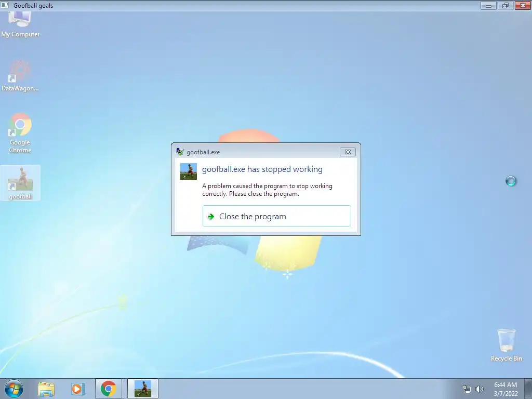
Task: Close the goofball.exe error dialog
Action: click(x=348, y=152)
